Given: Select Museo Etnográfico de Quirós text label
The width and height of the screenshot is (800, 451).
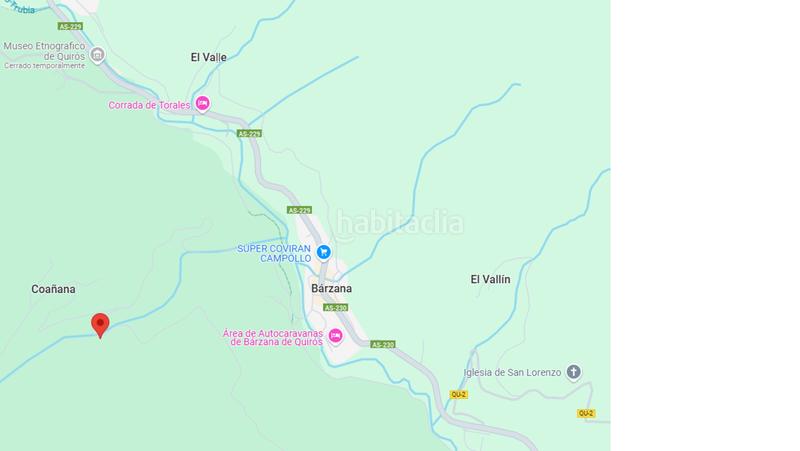Looking at the screenshot, I should (44, 51).
